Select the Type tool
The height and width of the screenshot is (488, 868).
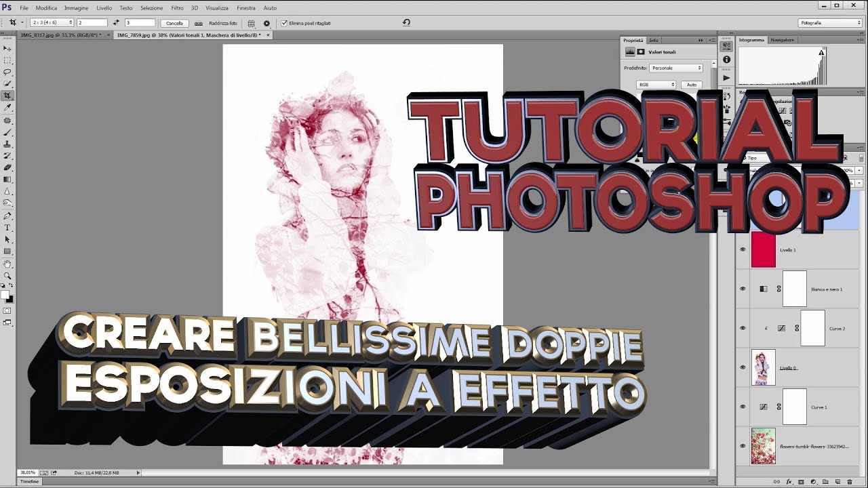7,228
